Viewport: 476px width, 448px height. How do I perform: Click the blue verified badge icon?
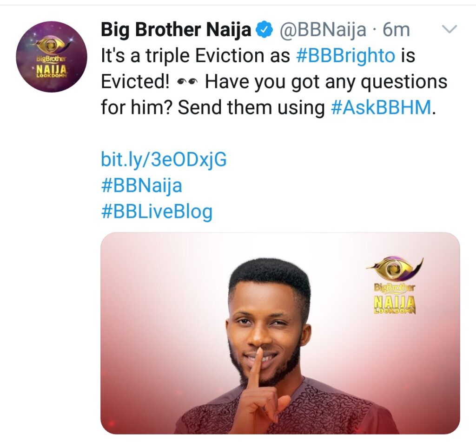click(264, 30)
